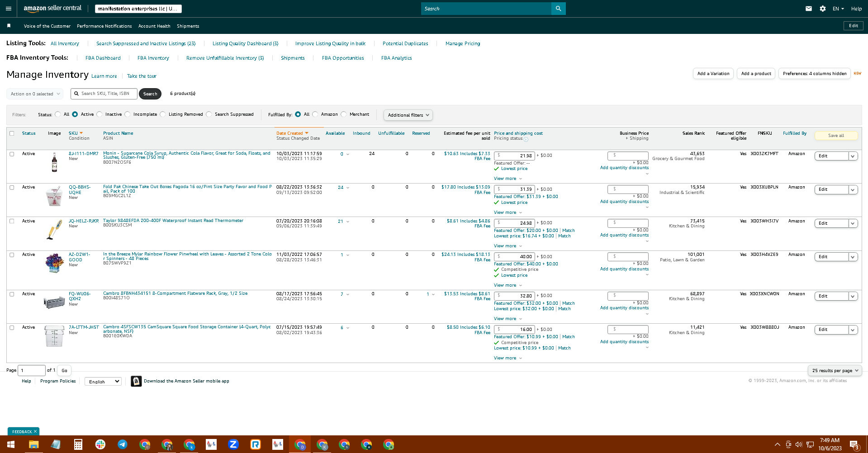This screenshot has height=453, width=868.
Task: Open the Take the tour link
Action: tap(142, 76)
